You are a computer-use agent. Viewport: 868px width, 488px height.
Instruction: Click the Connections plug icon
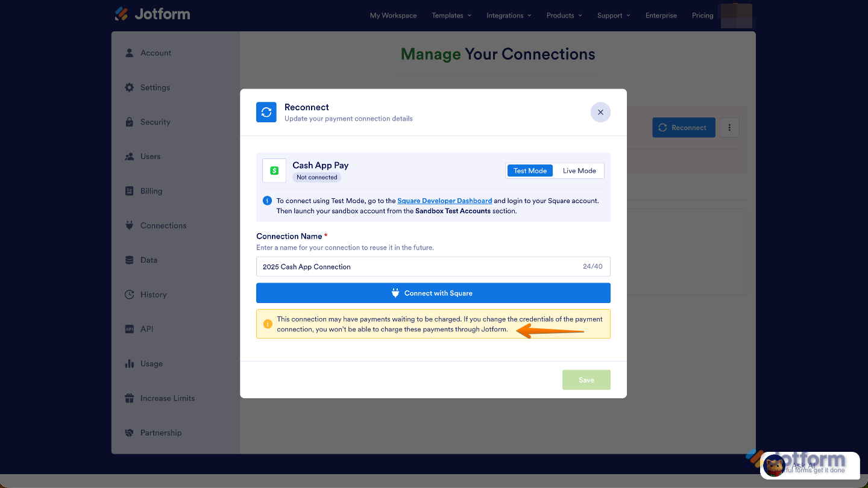pos(129,225)
